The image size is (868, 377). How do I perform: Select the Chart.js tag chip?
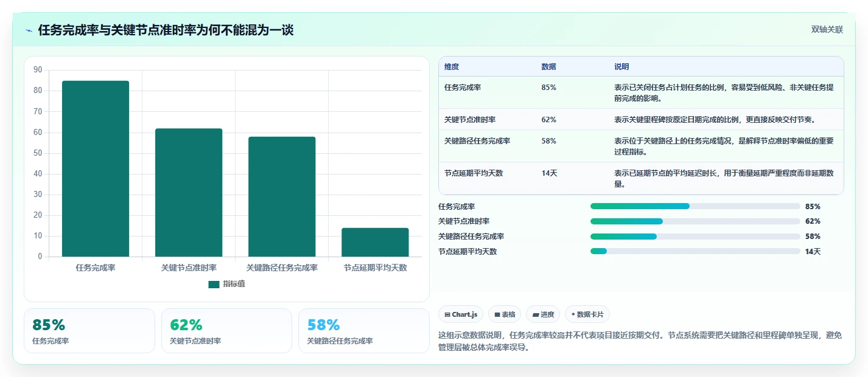coord(461,314)
